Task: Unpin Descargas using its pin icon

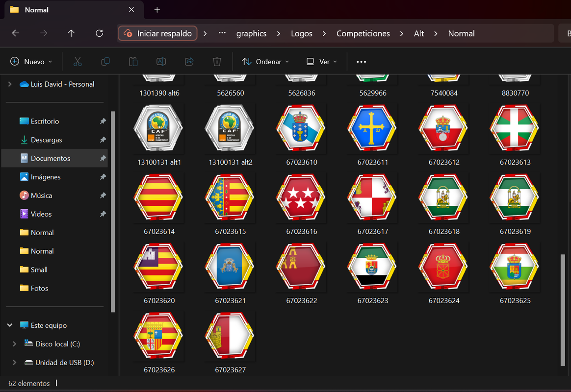Action: 103,140
